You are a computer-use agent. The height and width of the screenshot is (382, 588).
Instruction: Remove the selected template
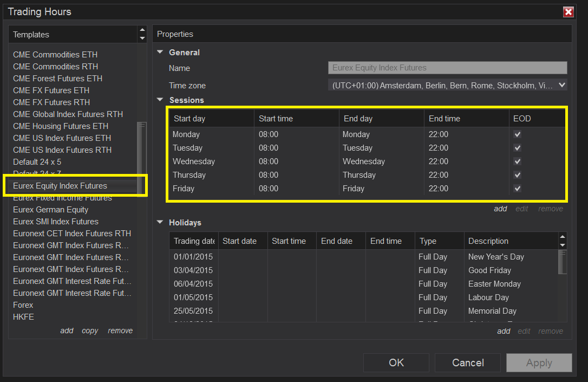[120, 331]
